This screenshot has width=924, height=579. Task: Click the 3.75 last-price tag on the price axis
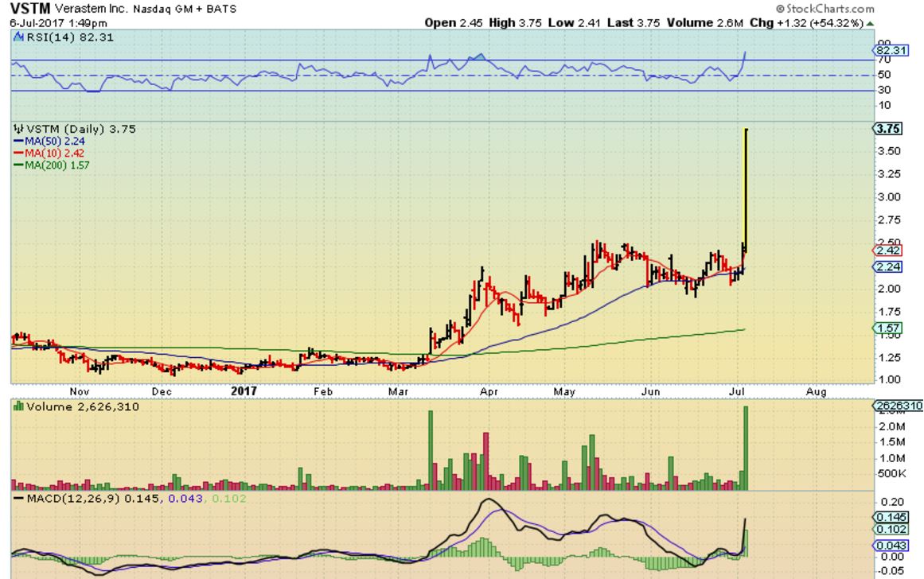[x=889, y=129]
